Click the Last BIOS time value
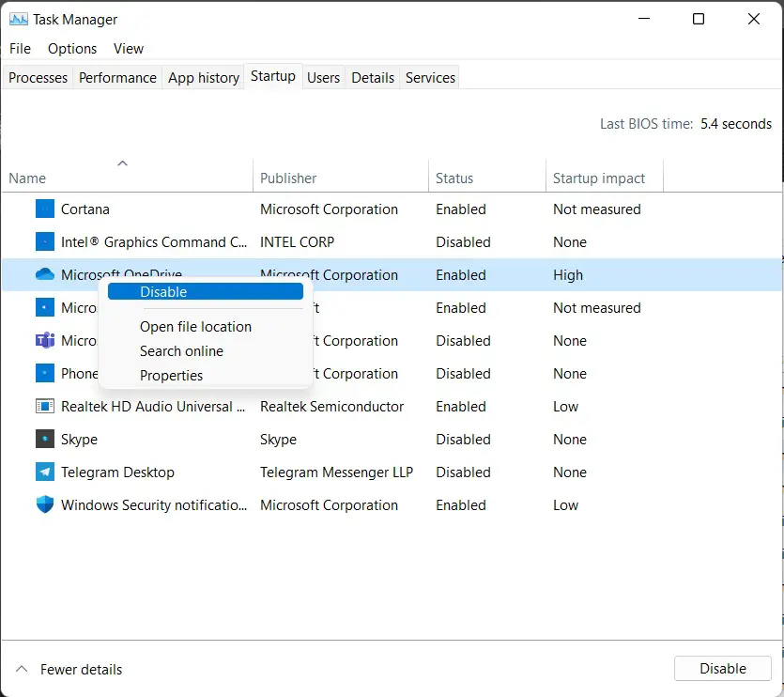 (x=735, y=124)
